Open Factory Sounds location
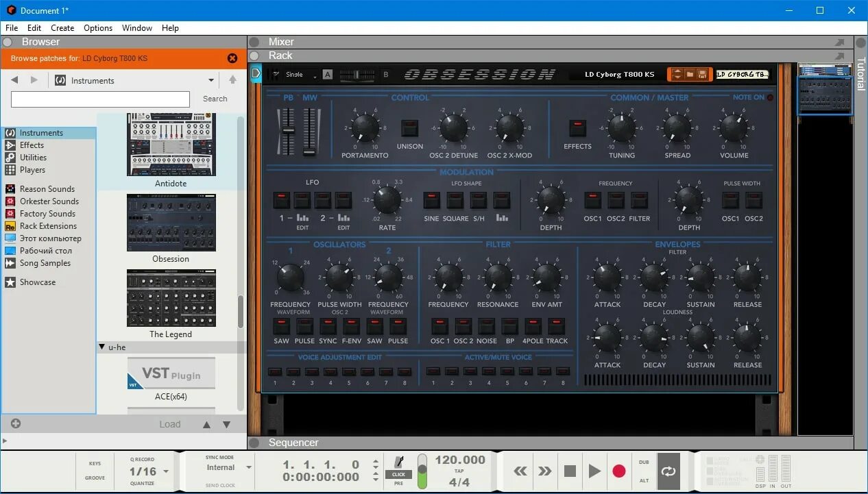Viewport: 868px width, 494px height. (x=47, y=214)
